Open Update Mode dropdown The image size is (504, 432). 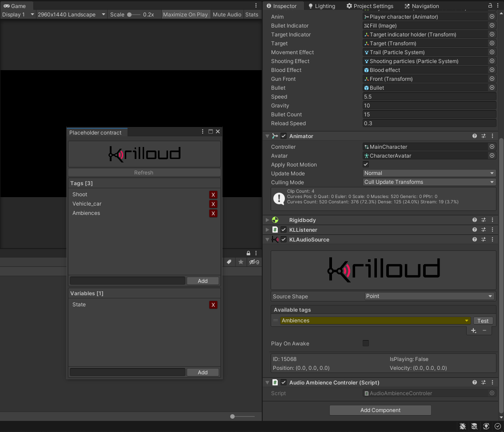pyautogui.click(x=429, y=173)
